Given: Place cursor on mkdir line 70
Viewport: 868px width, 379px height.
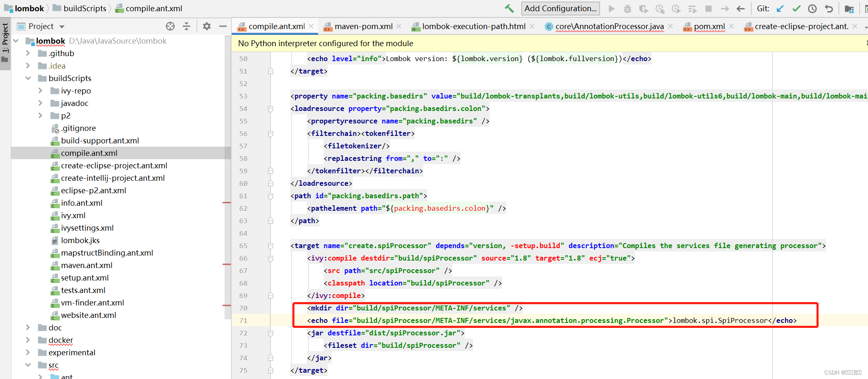Looking at the screenshot, I should (414, 308).
